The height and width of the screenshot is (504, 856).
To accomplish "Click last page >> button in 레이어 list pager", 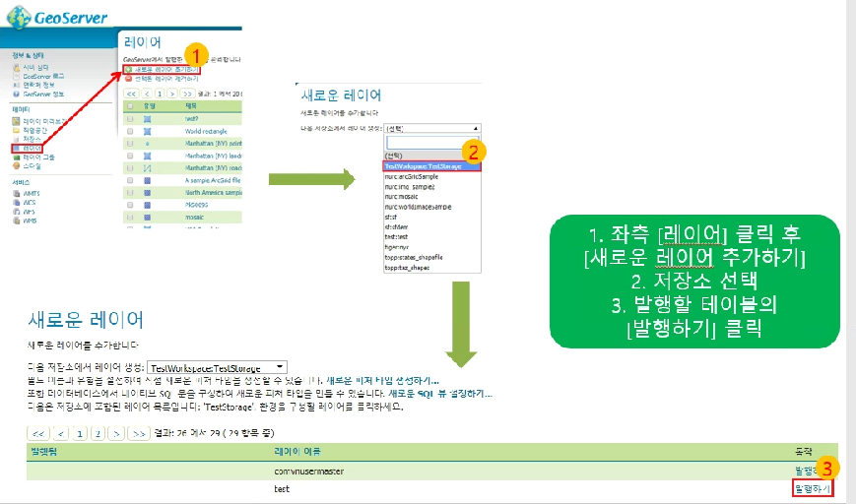I will coord(187,94).
